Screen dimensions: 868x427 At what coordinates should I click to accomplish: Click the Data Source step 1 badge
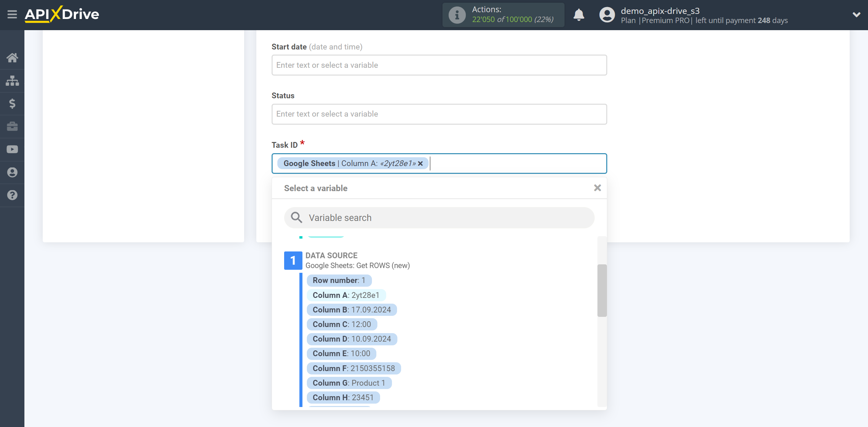click(x=293, y=260)
